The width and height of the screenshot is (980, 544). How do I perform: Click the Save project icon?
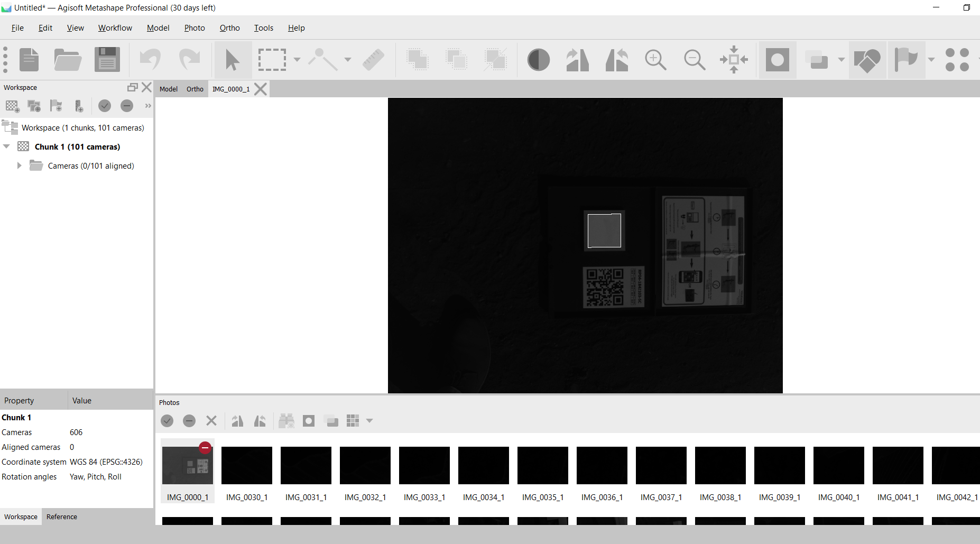(x=107, y=59)
